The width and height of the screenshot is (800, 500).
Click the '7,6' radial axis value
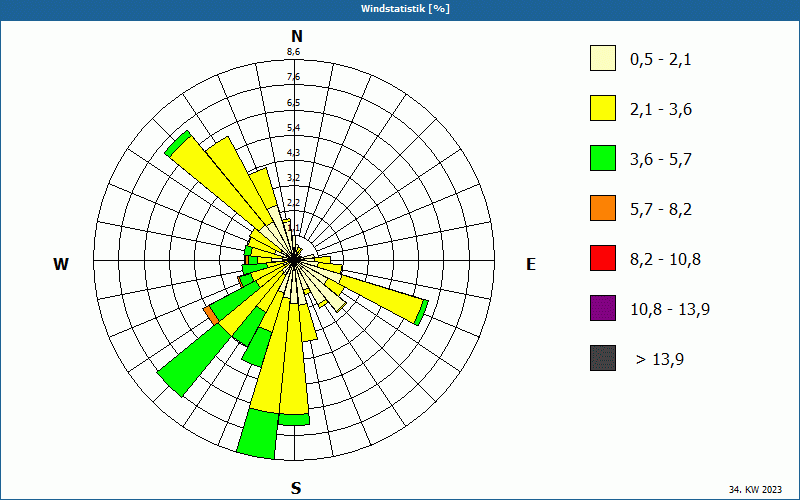point(293,77)
